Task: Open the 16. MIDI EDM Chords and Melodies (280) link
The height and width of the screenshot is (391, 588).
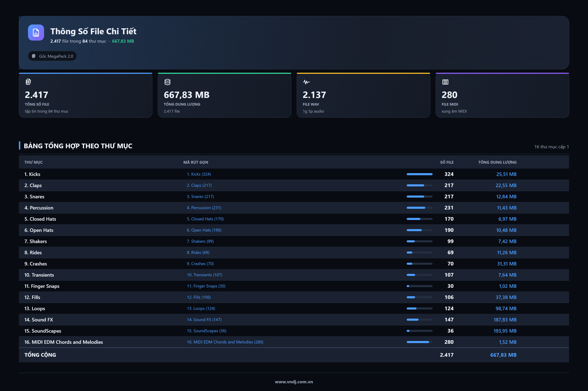Action: pos(225,342)
